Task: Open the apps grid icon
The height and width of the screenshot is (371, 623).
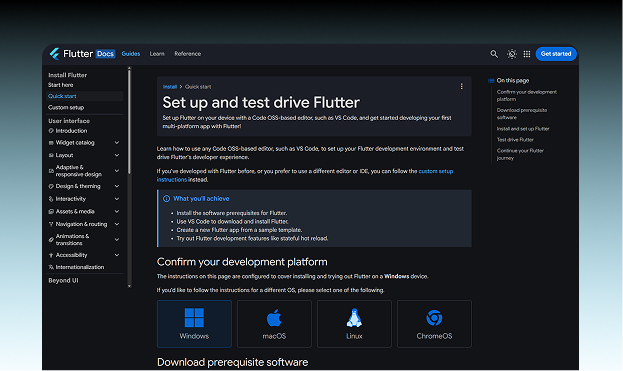Action: pos(527,54)
